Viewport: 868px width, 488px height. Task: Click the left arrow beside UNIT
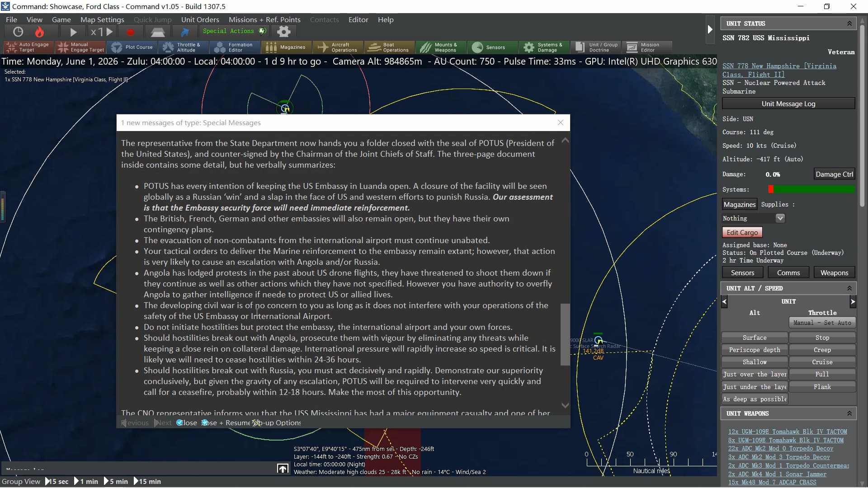click(x=724, y=301)
